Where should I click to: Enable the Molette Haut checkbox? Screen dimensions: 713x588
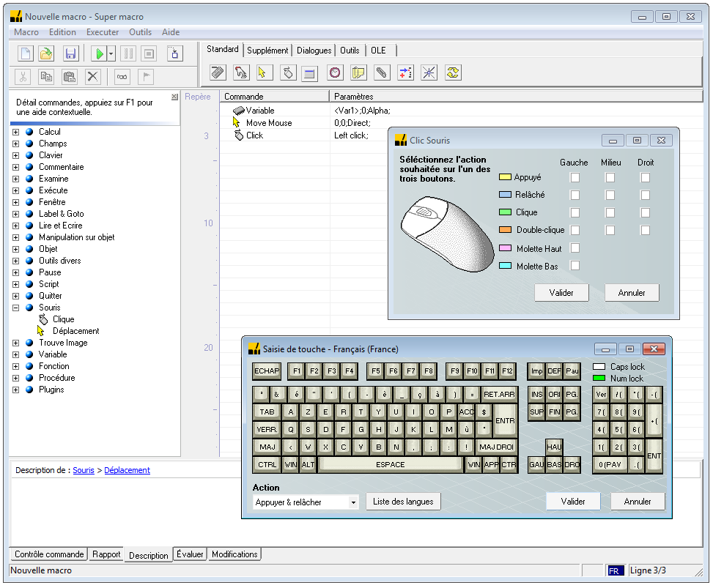(575, 248)
